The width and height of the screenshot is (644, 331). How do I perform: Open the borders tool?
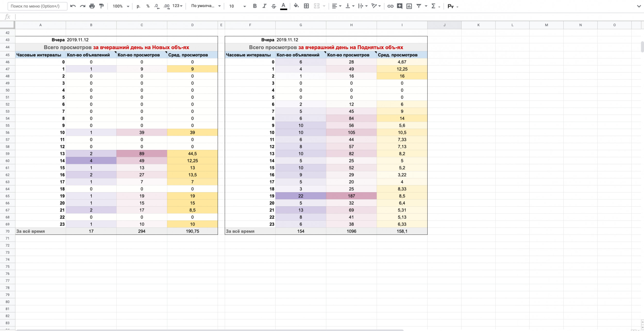tap(306, 6)
